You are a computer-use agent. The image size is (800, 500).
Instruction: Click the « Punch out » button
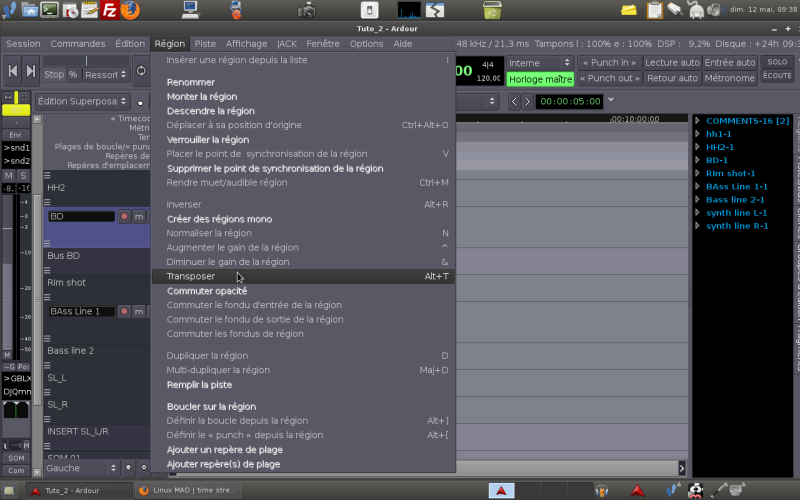click(609, 78)
